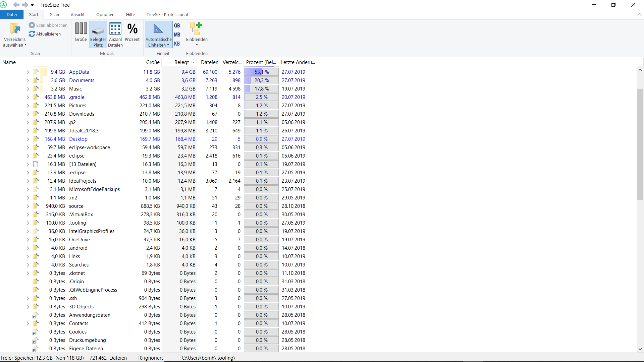Click the back navigation arrow in title bar

coord(16,5)
